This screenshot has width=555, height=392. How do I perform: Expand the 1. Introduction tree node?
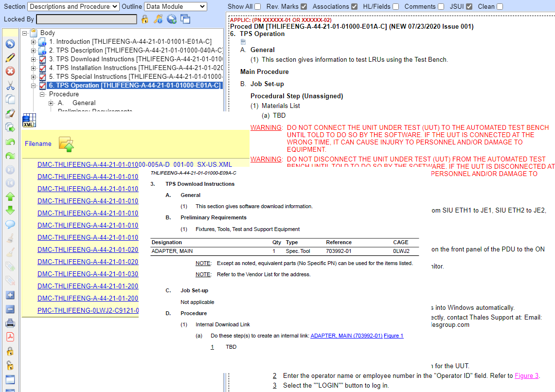coord(33,42)
